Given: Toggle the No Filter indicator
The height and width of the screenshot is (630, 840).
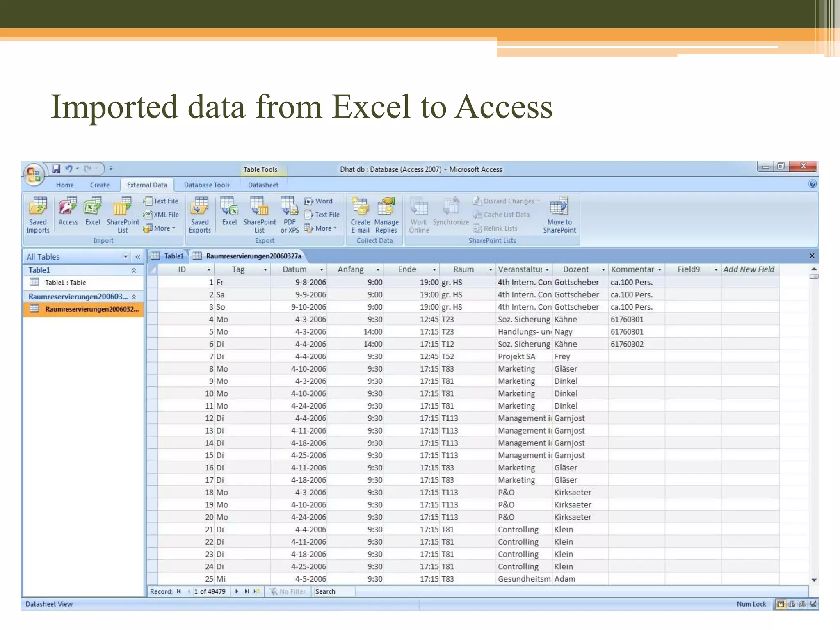Looking at the screenshot, I should pos(288,591).
